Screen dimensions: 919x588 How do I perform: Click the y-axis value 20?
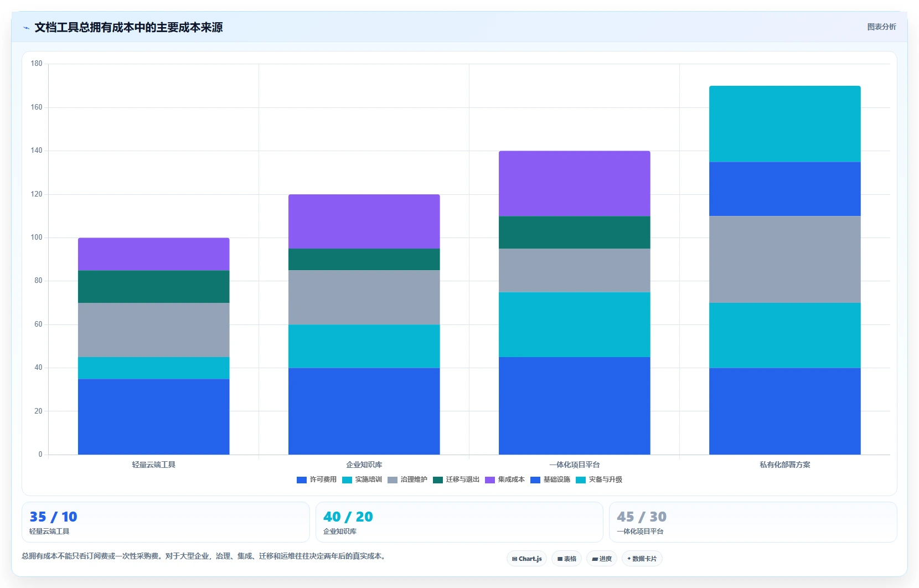[x=38, y=411]
